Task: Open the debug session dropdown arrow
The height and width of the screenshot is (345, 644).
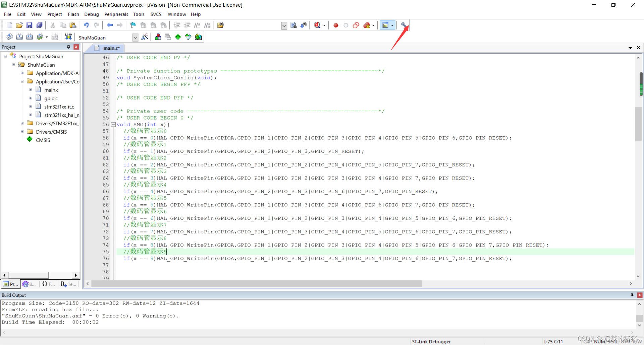Action: [x=324, y=25]
